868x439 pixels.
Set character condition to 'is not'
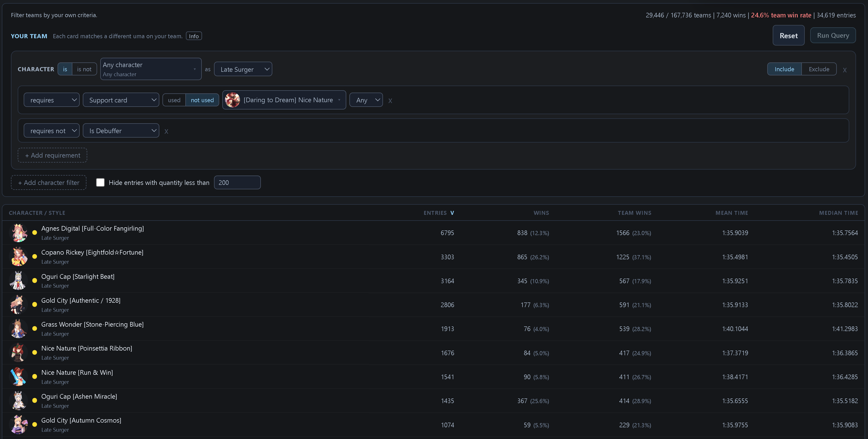(x=84, y=69)
